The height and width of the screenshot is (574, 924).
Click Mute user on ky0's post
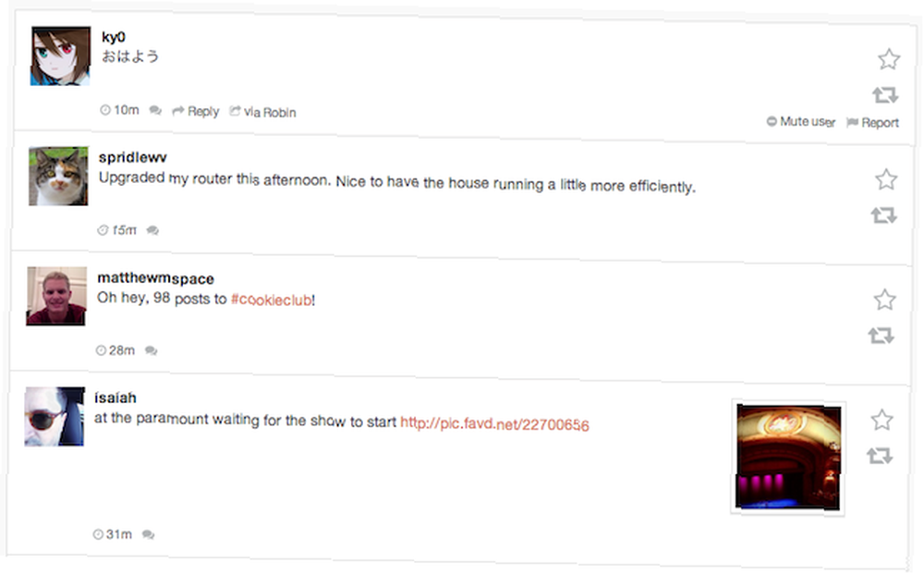(801, 121)
